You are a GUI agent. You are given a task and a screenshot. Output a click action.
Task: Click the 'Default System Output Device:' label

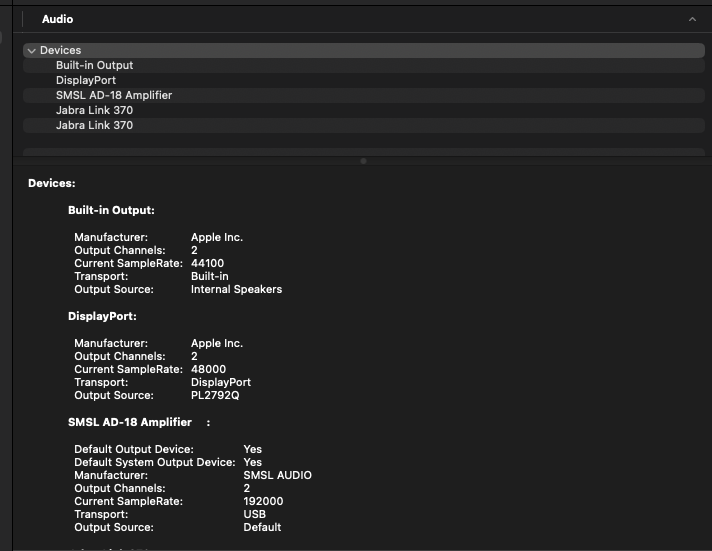(155, 462)
